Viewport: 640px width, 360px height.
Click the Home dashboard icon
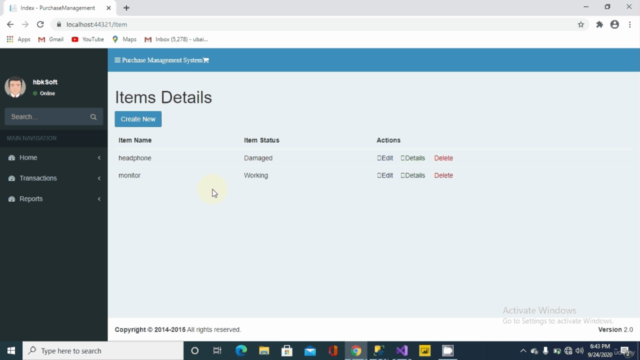click(11, 158)
